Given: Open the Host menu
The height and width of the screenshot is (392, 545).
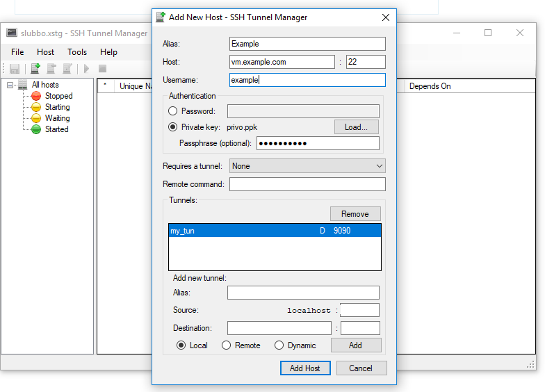Looking at the screenshot, I should (46, 52).
